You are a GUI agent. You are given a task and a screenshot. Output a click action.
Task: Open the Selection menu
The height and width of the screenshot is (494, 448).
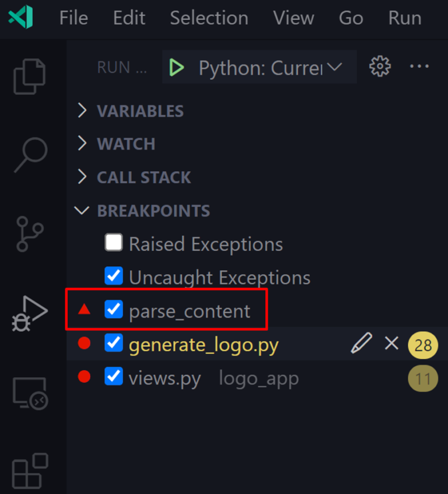tap(209, 18)
